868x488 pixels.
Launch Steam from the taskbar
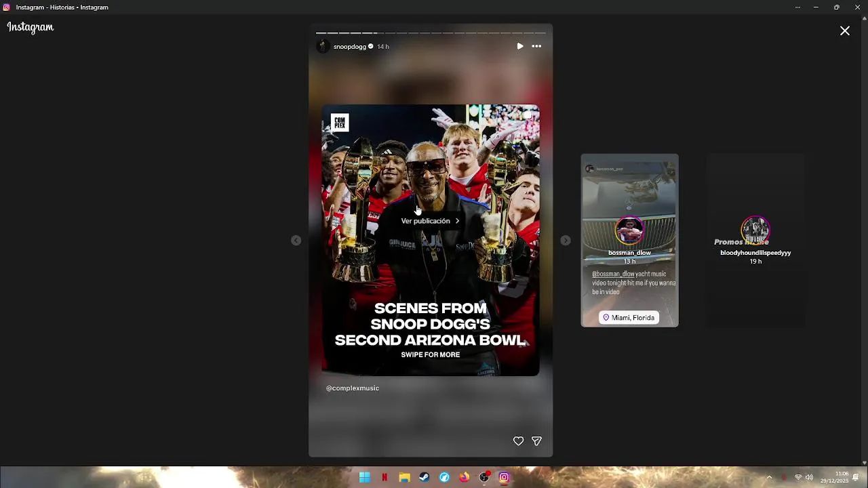(x=424, y=477)
